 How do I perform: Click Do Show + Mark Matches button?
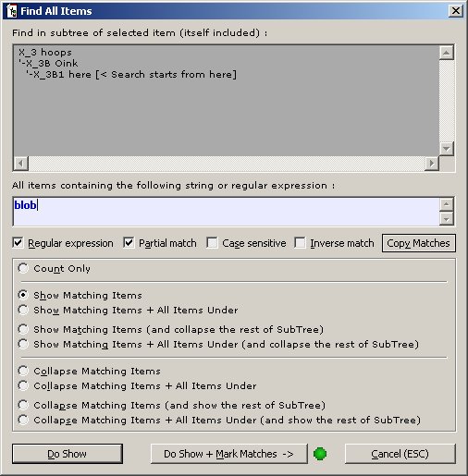(229, 454)
